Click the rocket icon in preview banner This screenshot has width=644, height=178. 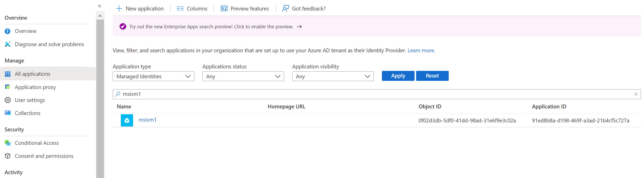pyautogui.click(x=123, y=27)
